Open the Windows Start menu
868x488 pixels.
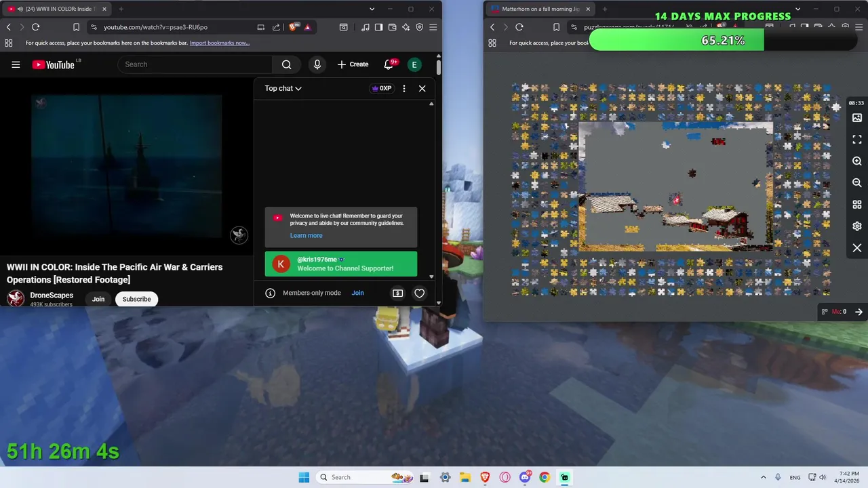304,477
